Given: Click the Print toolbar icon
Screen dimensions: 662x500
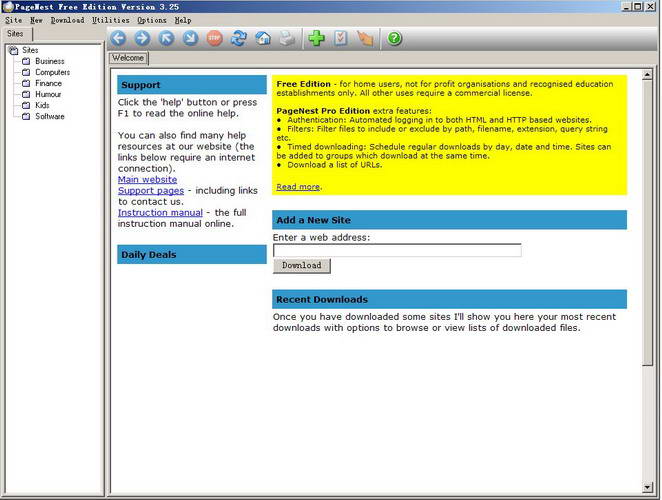Looking at the screenshot, I should 288,38.
